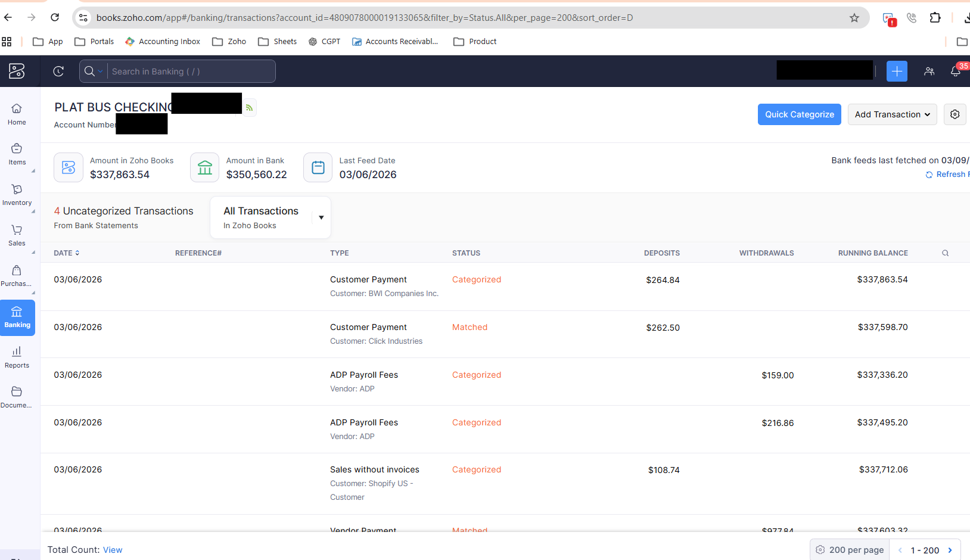This screenshot has height=560, width=970.
Task: Click the $262.50 deposit amount
Action: pos(663,328)
